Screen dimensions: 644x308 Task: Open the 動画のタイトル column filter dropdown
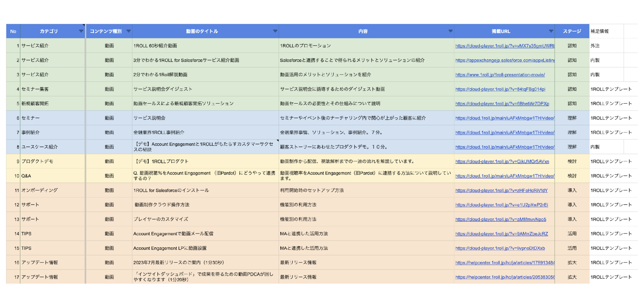pos(275,31)
